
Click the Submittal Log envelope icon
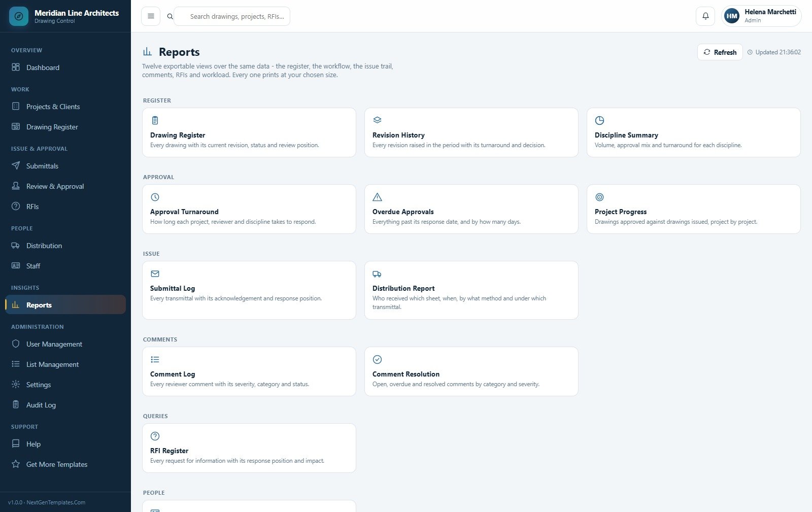(155, 274)
